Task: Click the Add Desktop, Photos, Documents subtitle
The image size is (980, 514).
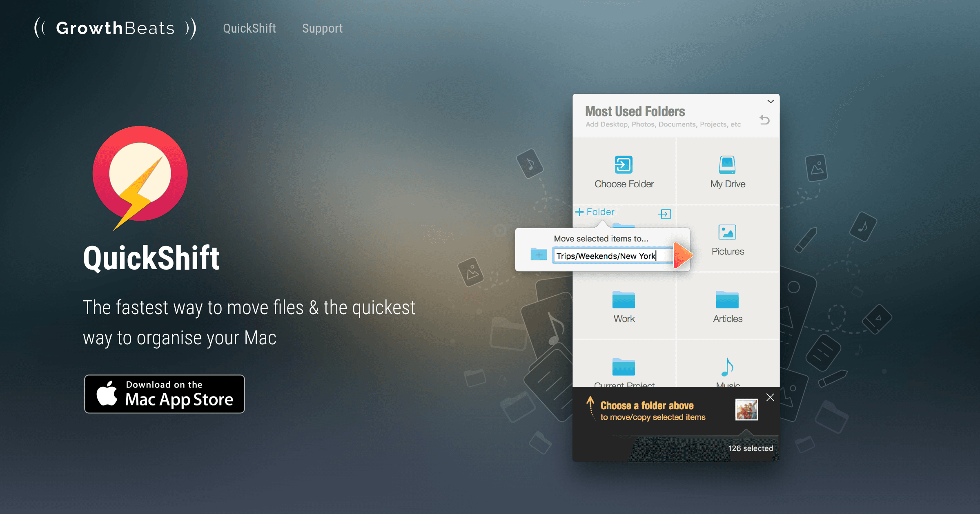Action: tap(663, 124)
